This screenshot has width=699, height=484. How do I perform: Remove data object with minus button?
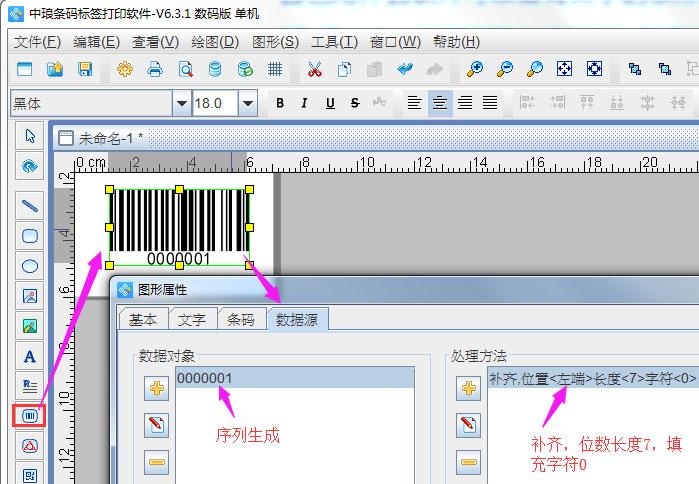[156, 462]
